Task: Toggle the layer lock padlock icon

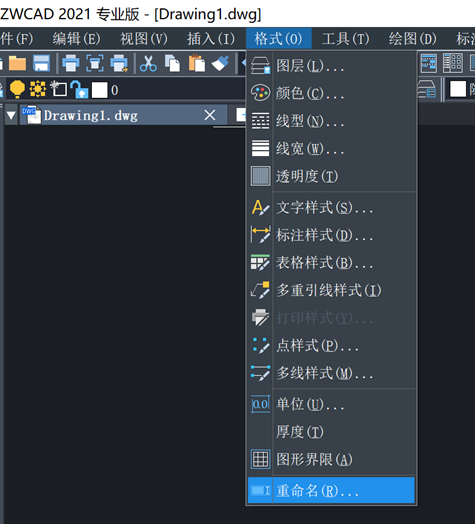Action: click(79, 89)
